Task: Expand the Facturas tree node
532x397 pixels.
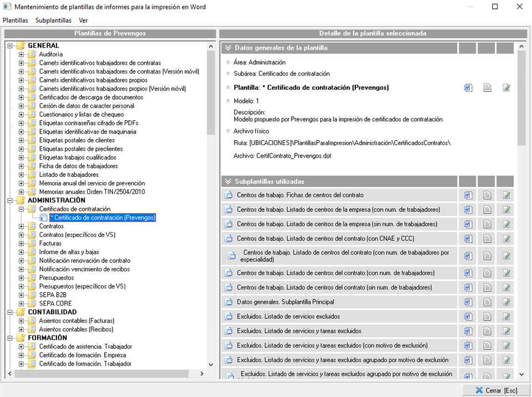Action: (22, 244)
